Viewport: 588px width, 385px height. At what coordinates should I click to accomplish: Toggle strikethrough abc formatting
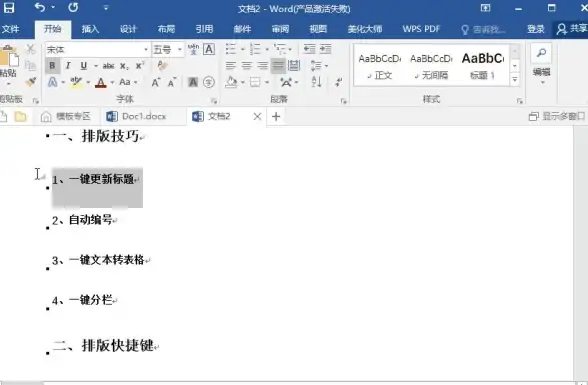click(x=108, y=66)
